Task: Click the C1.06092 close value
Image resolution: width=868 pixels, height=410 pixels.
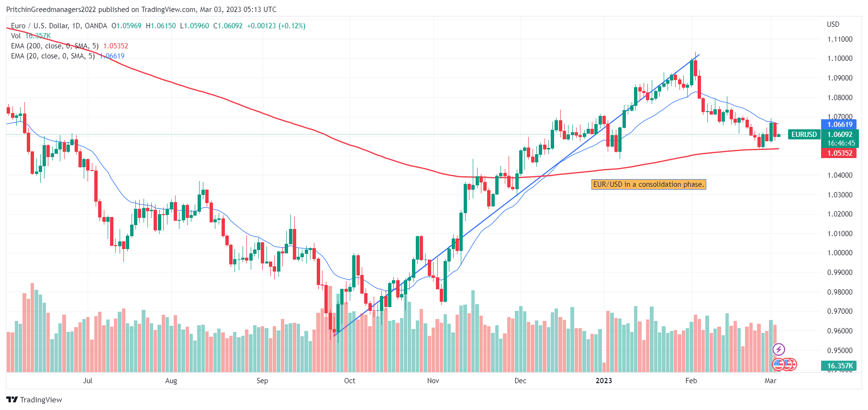Action: 228,26
